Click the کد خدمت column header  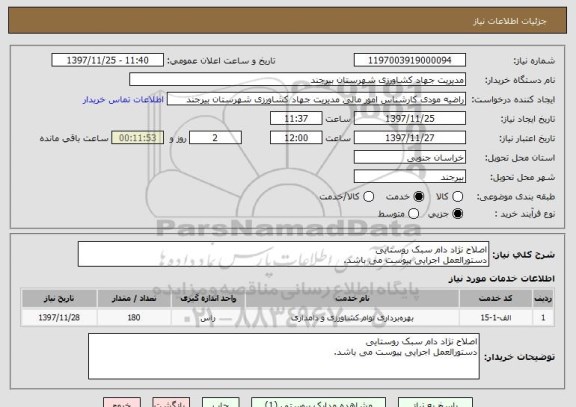tap(496, 298)
